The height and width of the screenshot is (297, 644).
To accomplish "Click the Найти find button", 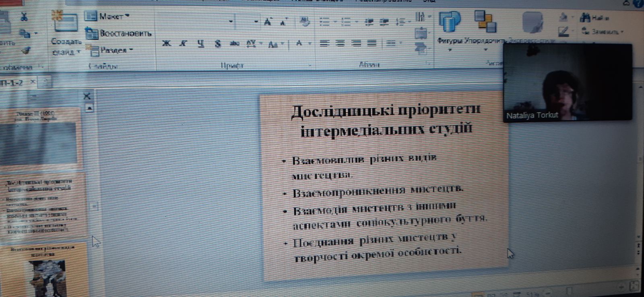I will tap(595, 17).
